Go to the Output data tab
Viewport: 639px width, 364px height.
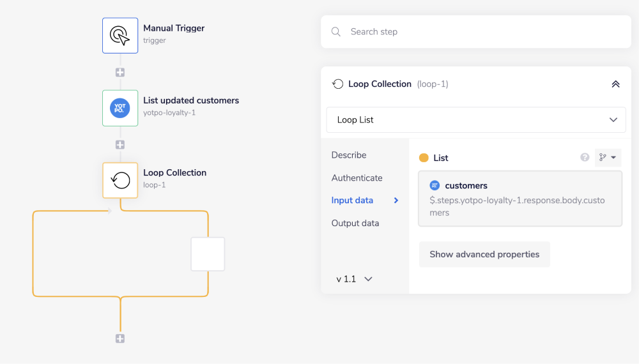coord(355,224)
